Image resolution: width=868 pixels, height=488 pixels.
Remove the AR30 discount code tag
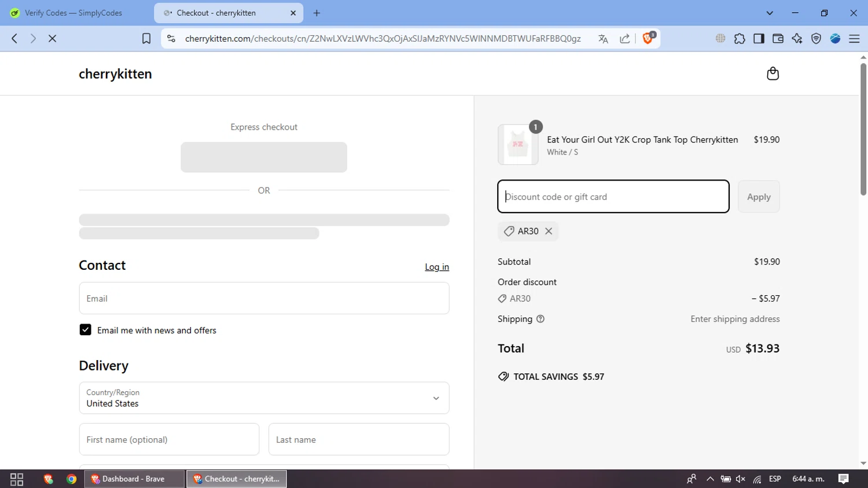coord(549,231)
